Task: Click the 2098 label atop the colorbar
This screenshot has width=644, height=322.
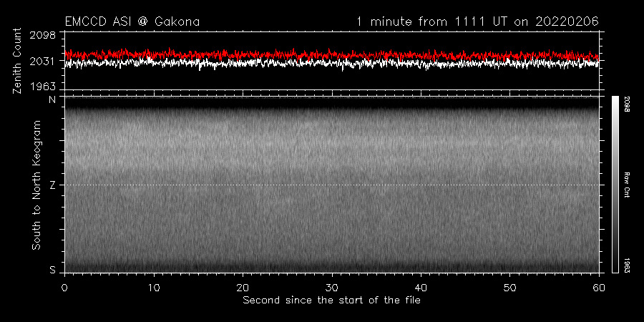Action: 627,104
